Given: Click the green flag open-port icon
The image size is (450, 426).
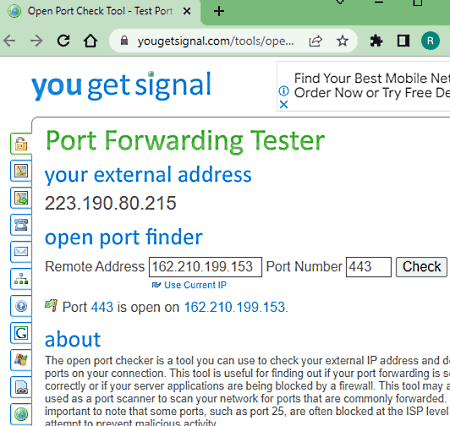Looking at the screenshot, I should (x=51, y=305).
